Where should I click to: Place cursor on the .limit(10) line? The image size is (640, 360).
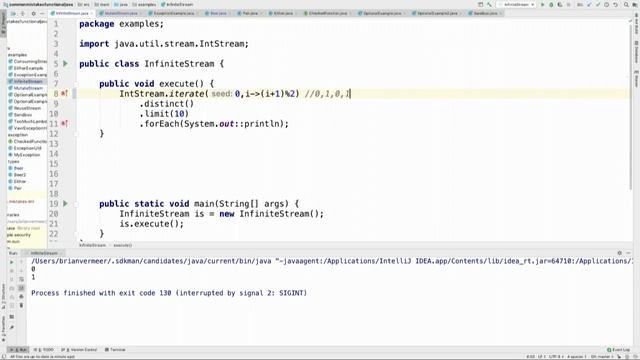pos(164,114)
